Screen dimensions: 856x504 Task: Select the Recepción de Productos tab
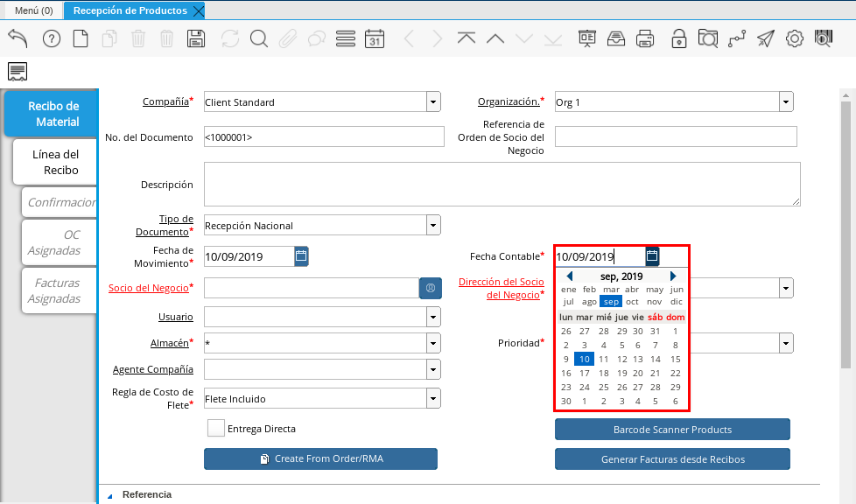pos(130,10)
